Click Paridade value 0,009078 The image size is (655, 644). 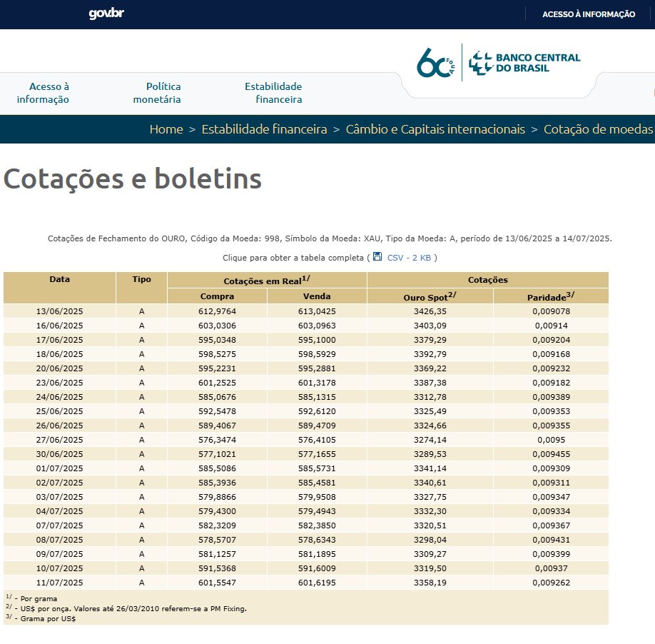[x=551, y=311]
